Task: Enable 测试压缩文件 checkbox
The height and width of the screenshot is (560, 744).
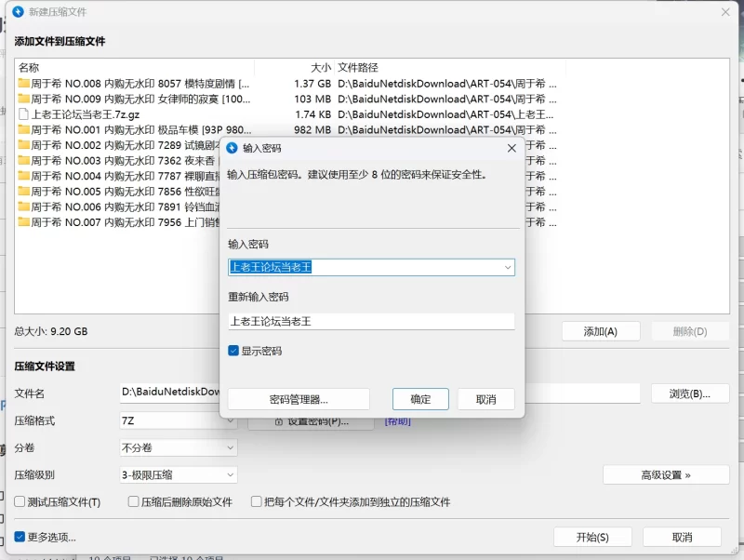Action: 20,501
